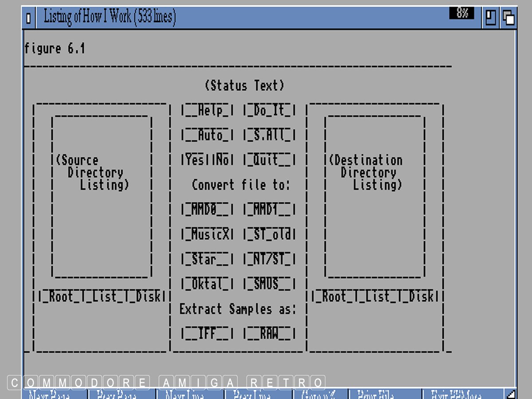Click the RAW sample box in diagram
532x399 pixels.
(269, 333)
